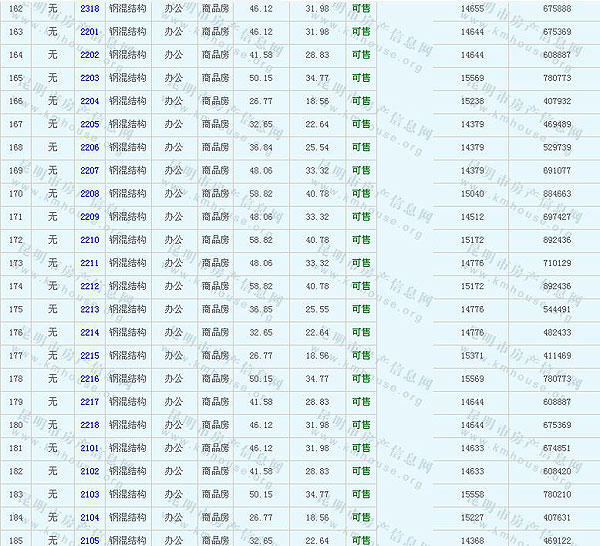Viewport: 600px width, 546px height.
Task: Select room number 2203
Action: pyautogui.click(x=89, y=77)
